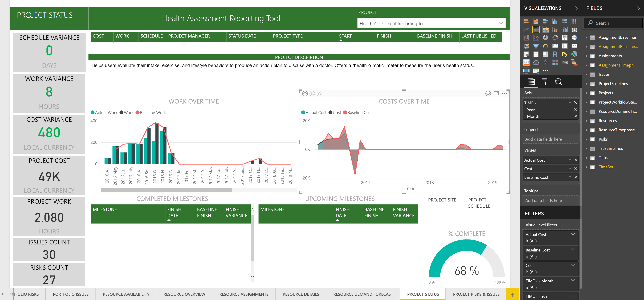Insert a Python visual

[x=565, y=54]
